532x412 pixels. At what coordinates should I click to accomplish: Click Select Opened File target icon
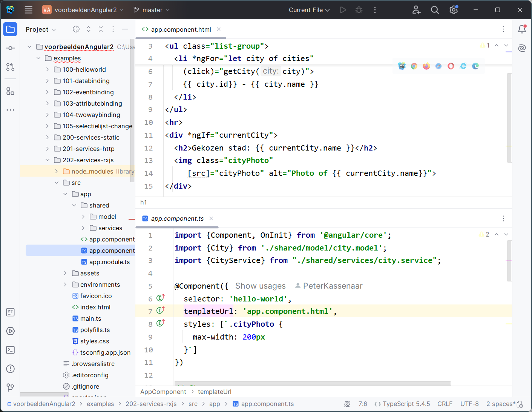coord(76,29)
